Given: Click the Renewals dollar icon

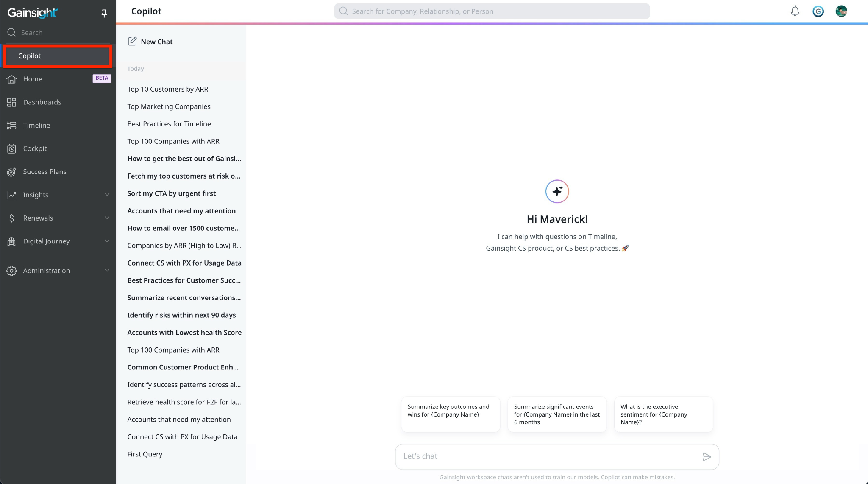Looking at the screenshot, I should coord(12,218).
